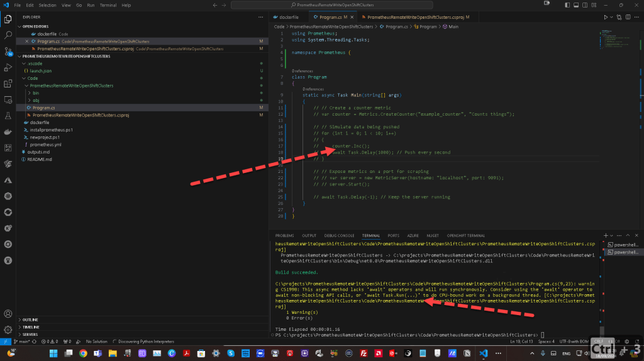This screenshot has height=361, width=644.
Task: Click the main* branch in status bar
Action: (21, 342)
